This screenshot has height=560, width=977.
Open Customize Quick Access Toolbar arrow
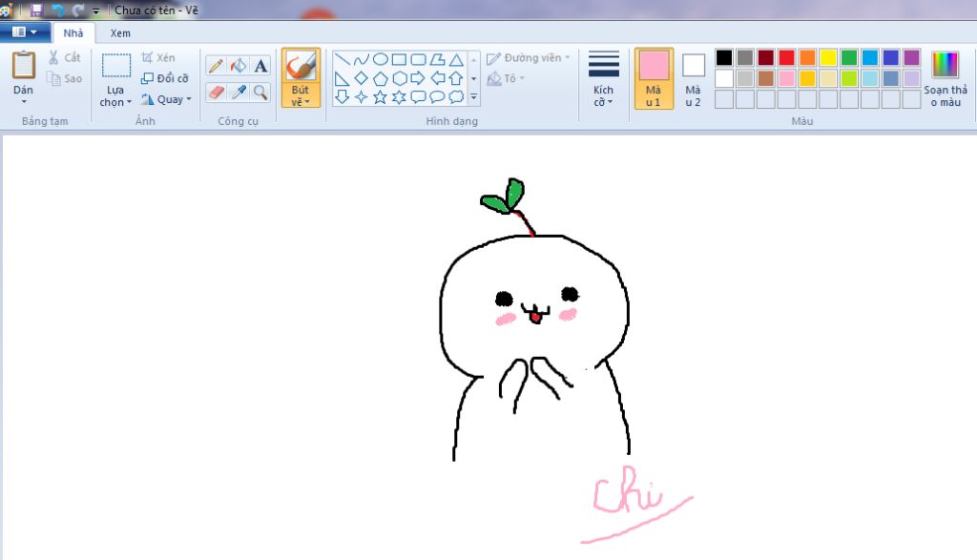(x=95, y=10)
